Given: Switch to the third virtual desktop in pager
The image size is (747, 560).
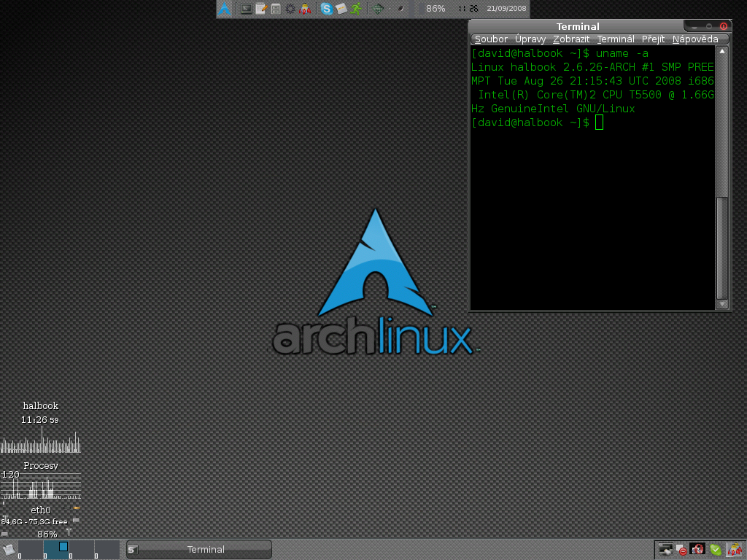Looking at the screenshot, I should pos(82,550).
